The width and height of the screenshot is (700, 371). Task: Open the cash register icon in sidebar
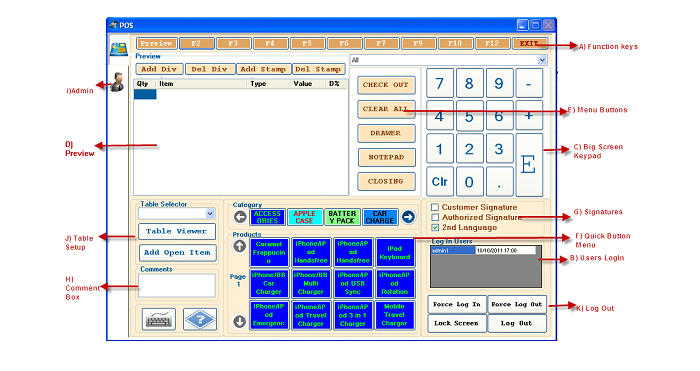tap(119, 48)
